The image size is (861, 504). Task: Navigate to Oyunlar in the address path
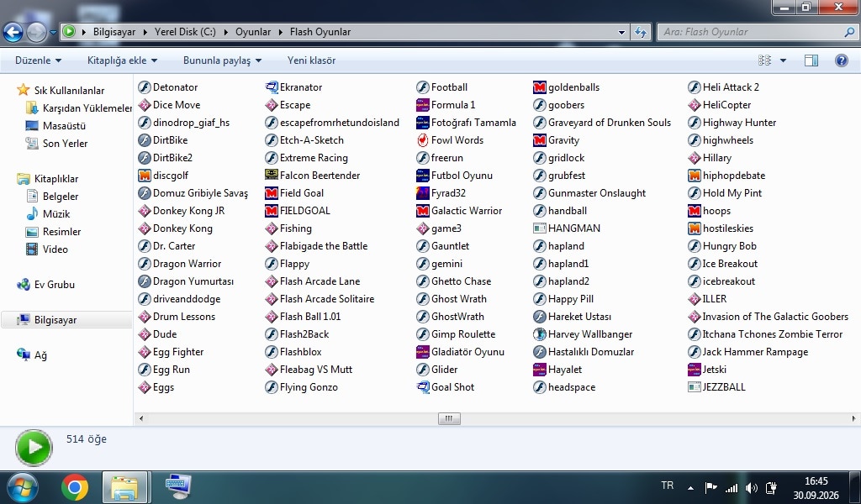coord(252,32)
